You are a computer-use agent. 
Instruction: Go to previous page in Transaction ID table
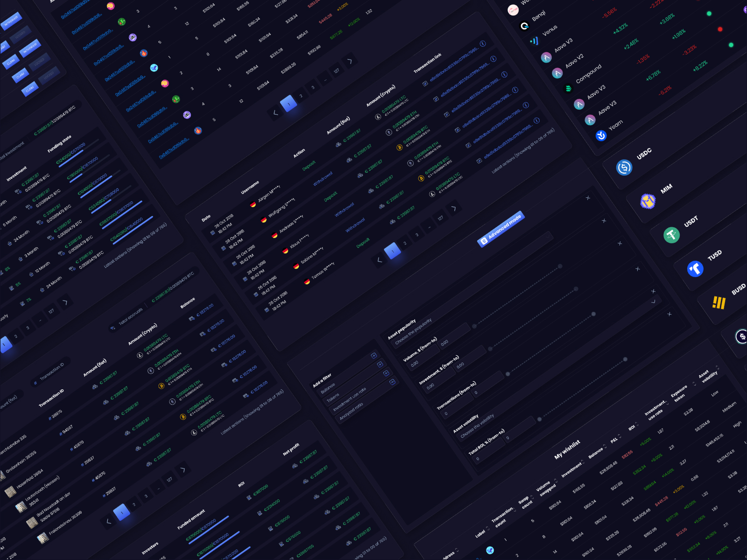[109, 521]
